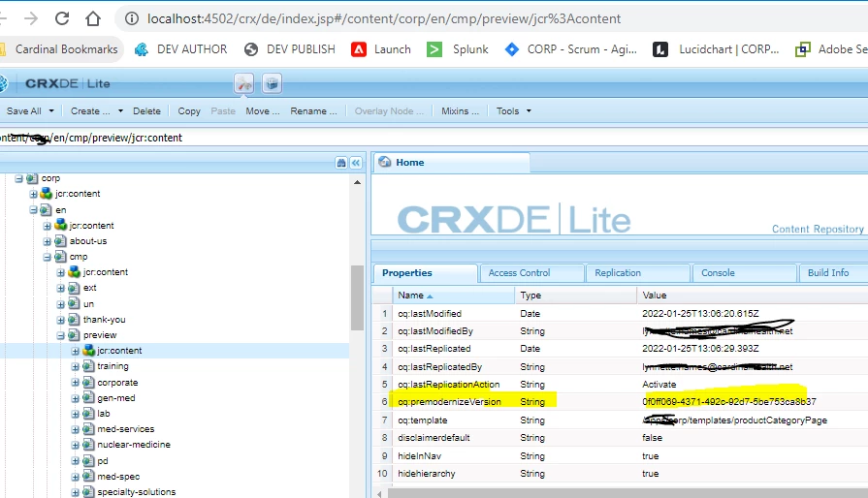Screen dimensions: 868x498
Task: Open Rename dialog
Action: click(x=313, y=111)
